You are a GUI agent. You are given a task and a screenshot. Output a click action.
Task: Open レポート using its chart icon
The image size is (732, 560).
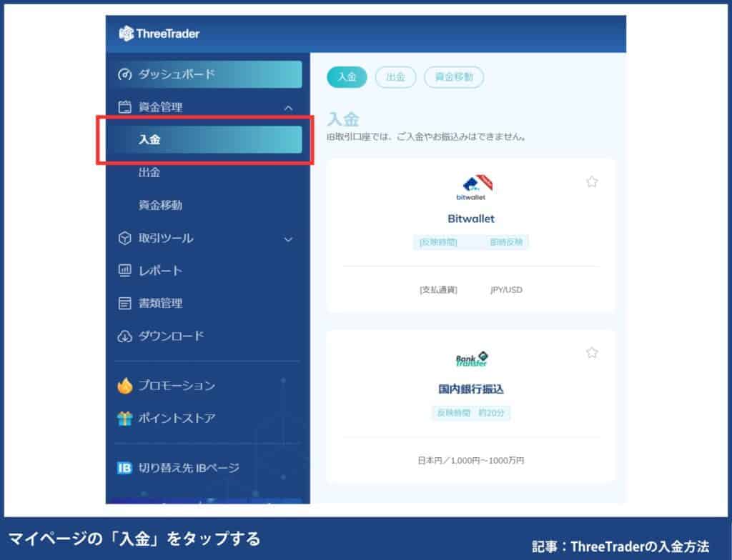127,271
